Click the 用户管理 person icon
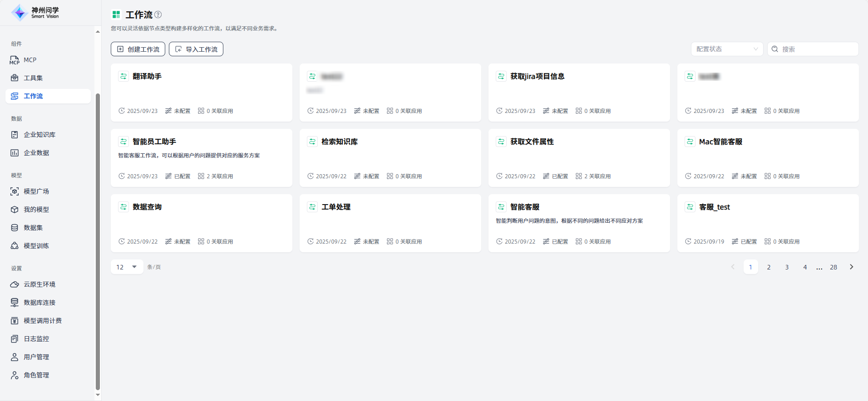Screen dimensions: 868x401 (15, 357)
